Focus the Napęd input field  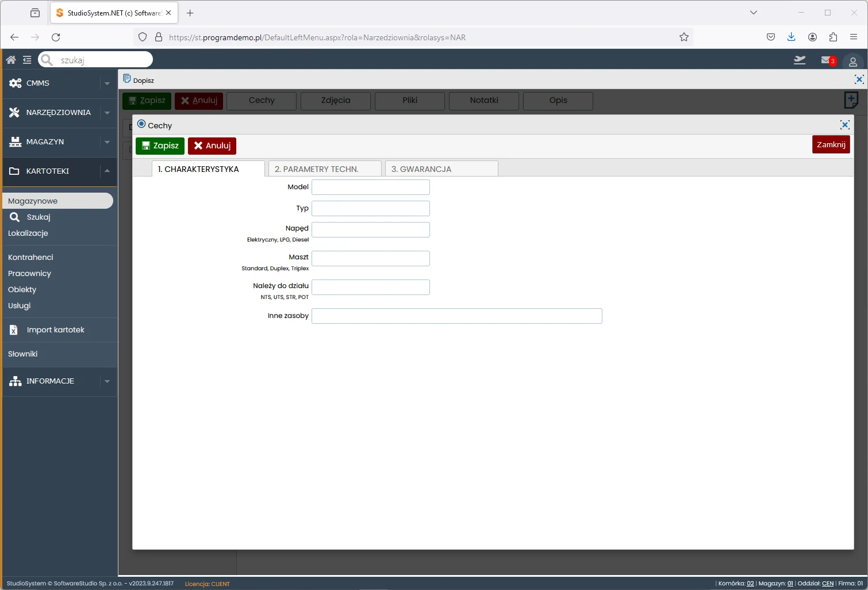point(371,230)
